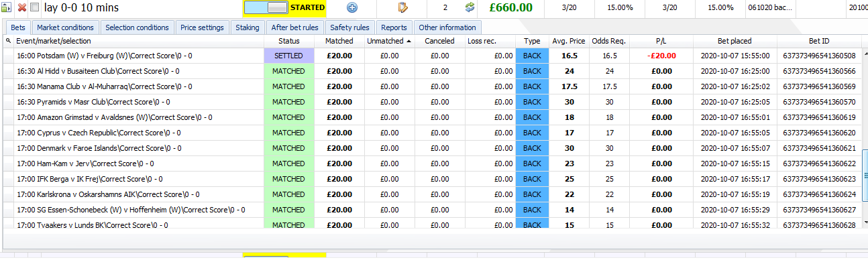
Task: Open the Reports tab
Action: point(394,27)
